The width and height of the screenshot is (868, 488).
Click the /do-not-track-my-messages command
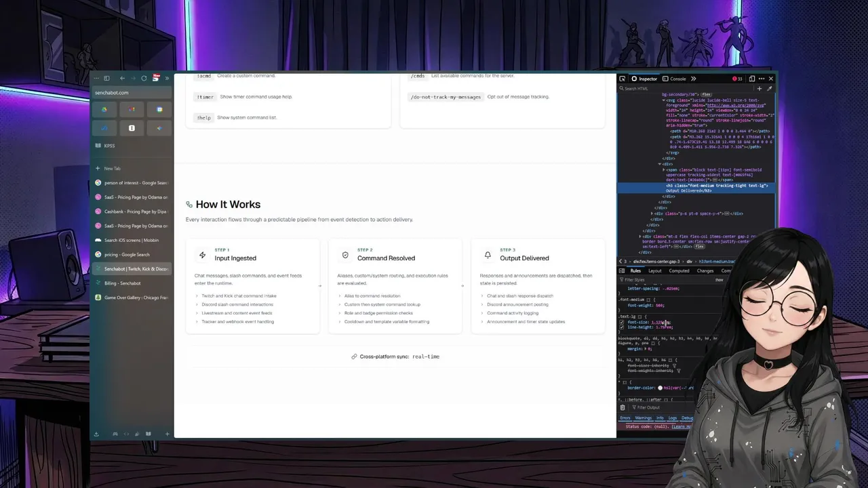446,97
